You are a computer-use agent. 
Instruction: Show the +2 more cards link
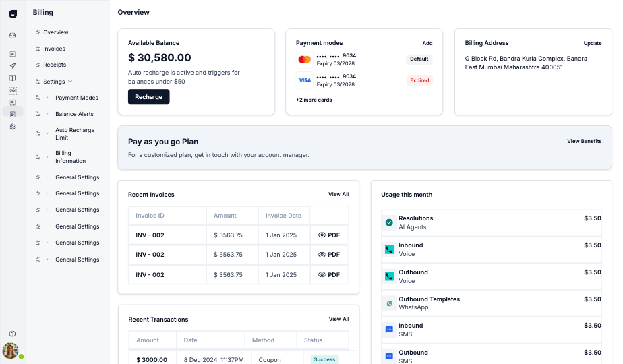click(x=314, y=100)
